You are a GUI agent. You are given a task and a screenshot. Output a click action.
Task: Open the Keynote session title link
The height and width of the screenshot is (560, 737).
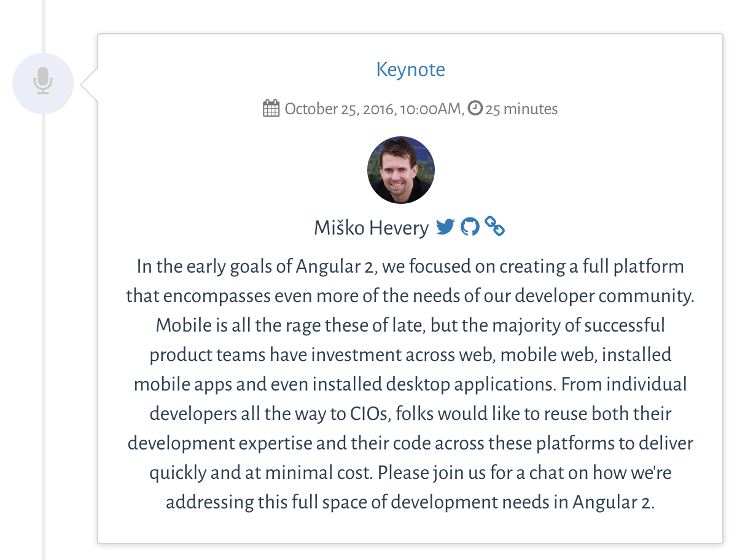410,69
